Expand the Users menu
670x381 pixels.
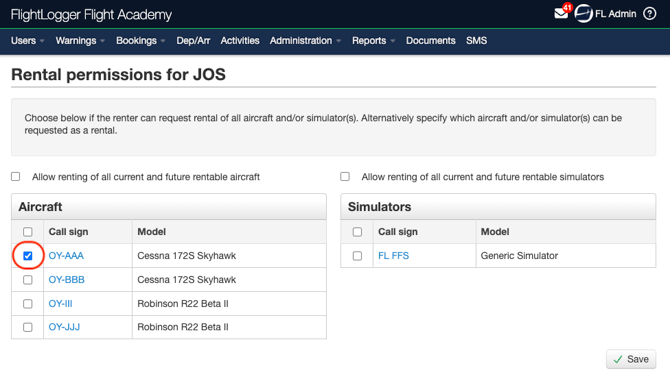point(27,41)
